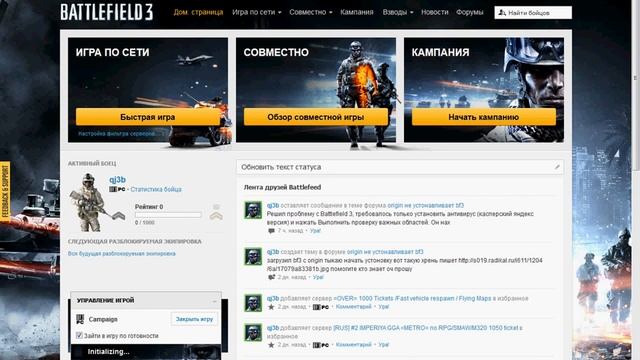The width and height of the screenshot is (640, 360).
Task: Click PC icon on IMPERIYA GGA METRO post
Action: 321,345
